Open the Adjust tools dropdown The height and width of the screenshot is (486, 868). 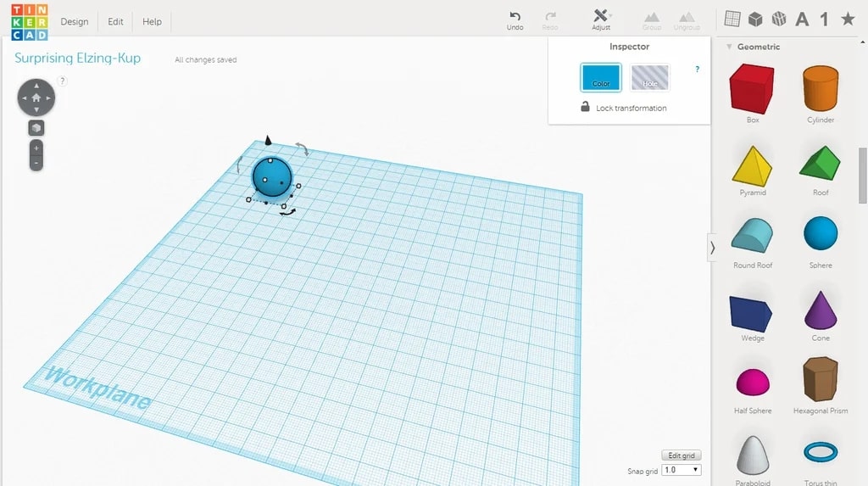[601, 20]
